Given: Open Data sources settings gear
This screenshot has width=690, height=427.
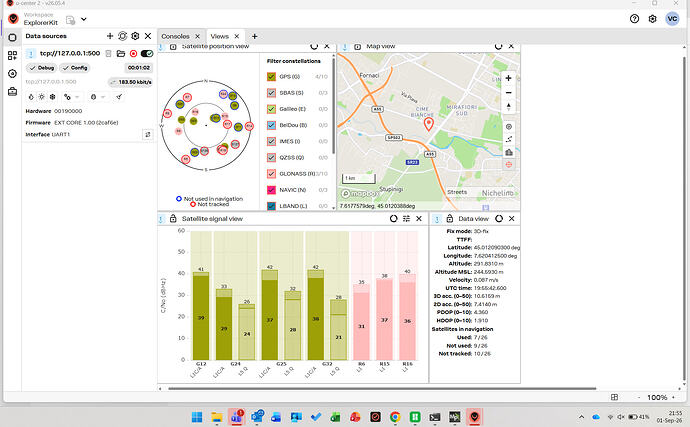Looking at the screenshot, I should (135, 36).
